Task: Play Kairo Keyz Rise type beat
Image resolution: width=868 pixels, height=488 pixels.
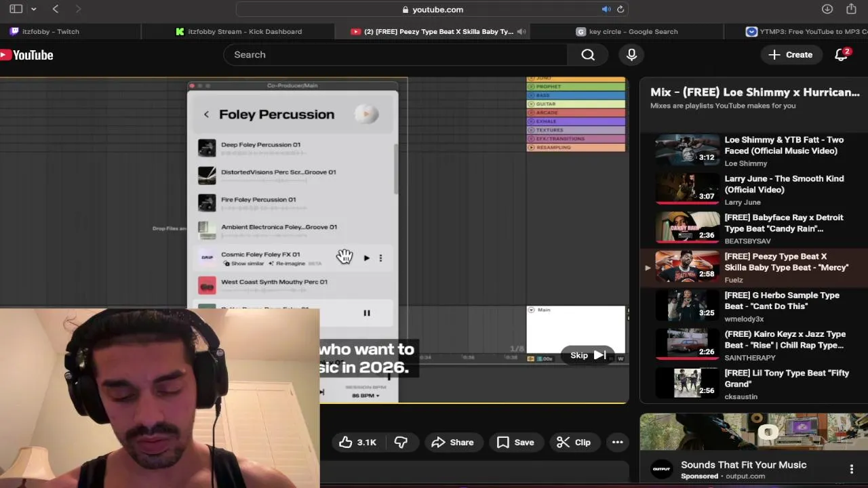Action: tap(754, 345)
